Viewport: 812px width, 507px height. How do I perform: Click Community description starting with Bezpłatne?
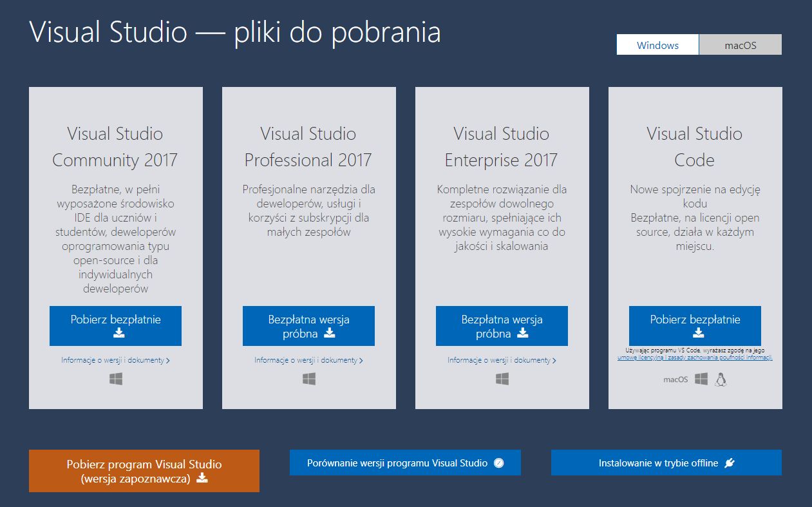(x=115, y=239)
